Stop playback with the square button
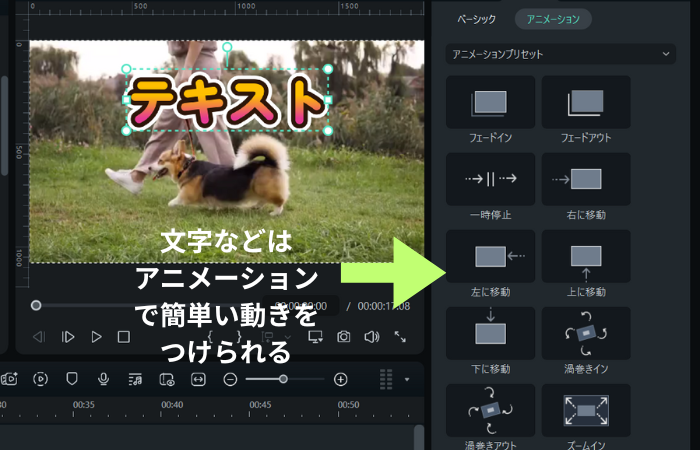Screen dimensions: 700x450 124,337
